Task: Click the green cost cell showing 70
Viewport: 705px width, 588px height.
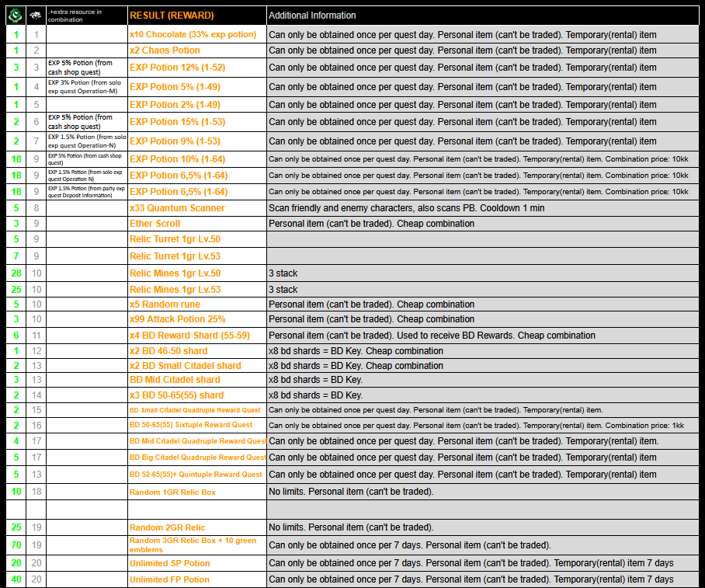Action: (x=16, y=545)
